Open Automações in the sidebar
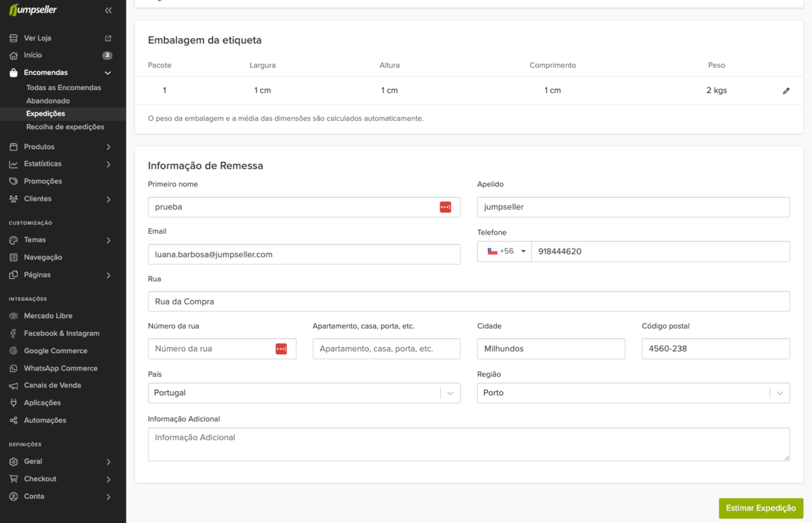 click(x=45, y=420)
